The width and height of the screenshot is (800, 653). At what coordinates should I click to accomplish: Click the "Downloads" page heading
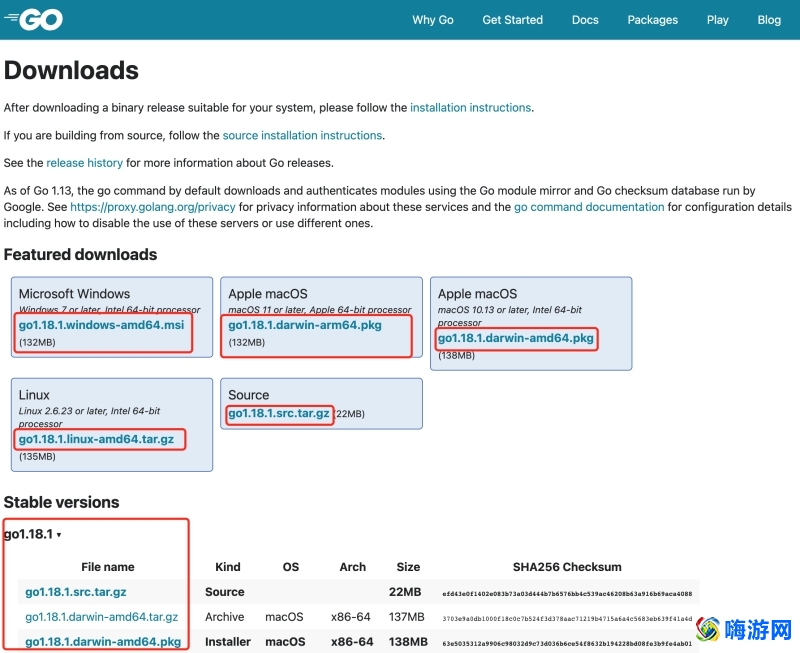coord(71,70)
